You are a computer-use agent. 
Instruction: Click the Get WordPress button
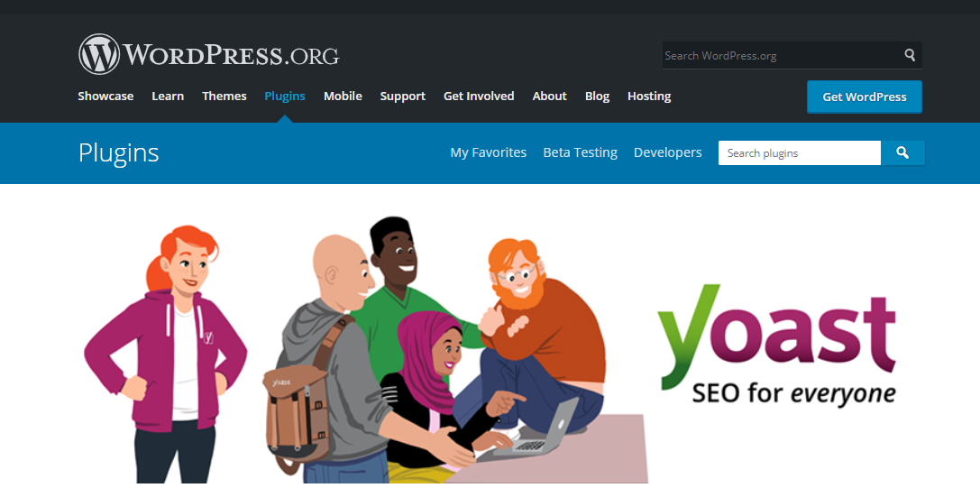865,97
